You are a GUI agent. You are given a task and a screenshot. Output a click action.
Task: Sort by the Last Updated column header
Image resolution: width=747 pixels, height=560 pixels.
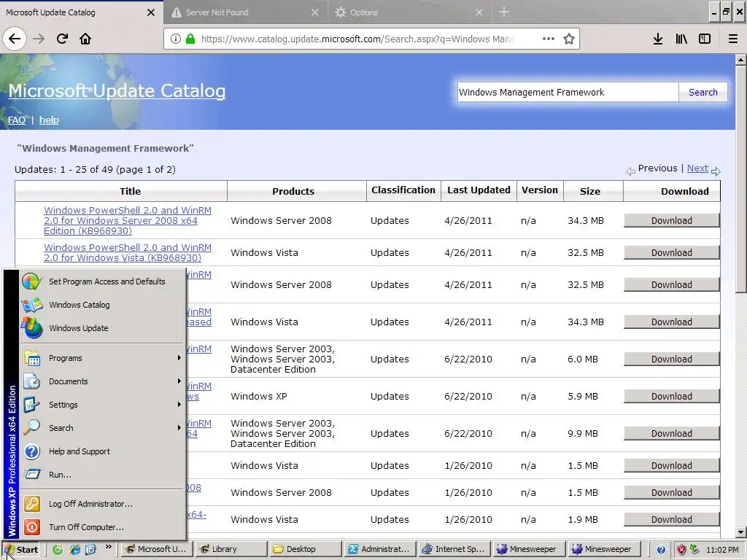479,190
